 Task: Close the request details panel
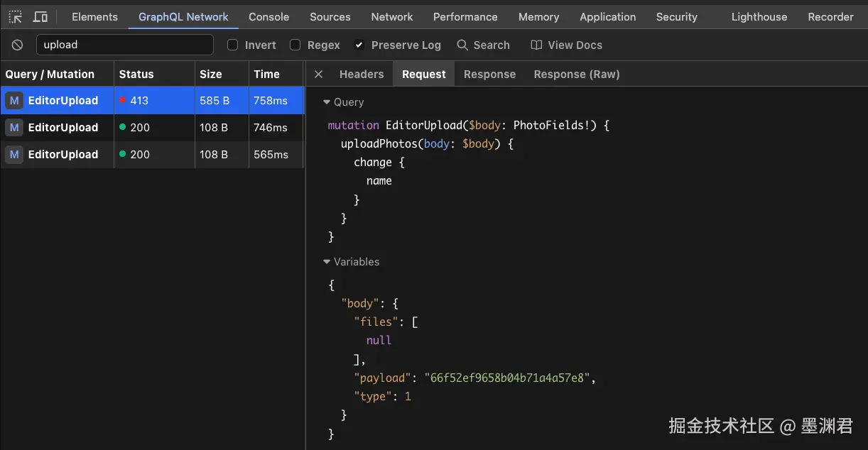click(x=318, y=74)
